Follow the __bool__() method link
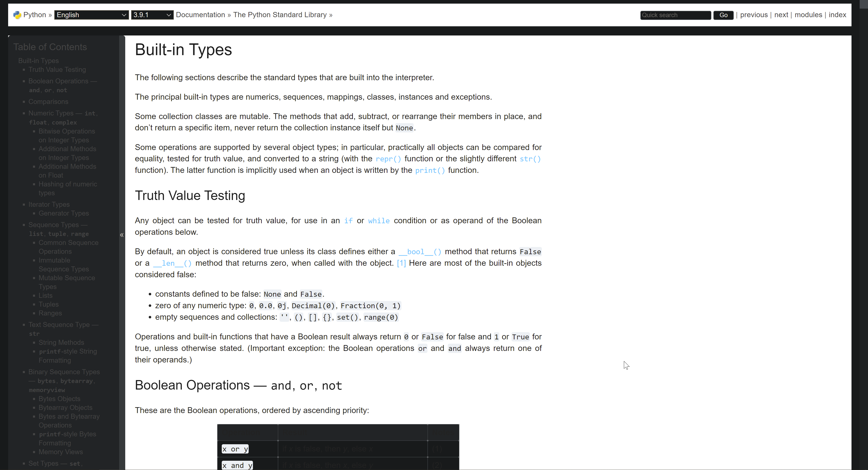The image size is (868, 470). click(419, 252)
